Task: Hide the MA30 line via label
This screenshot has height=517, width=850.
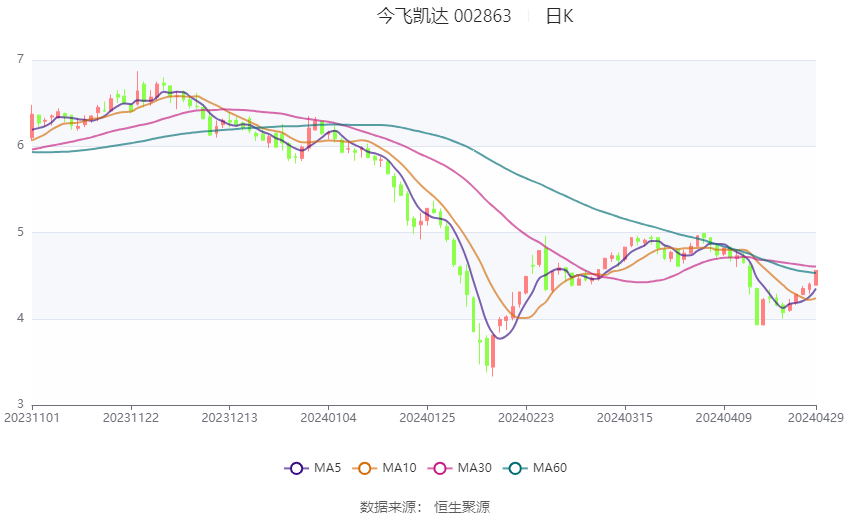Action: pyautogui.click(x=474, y=468)
